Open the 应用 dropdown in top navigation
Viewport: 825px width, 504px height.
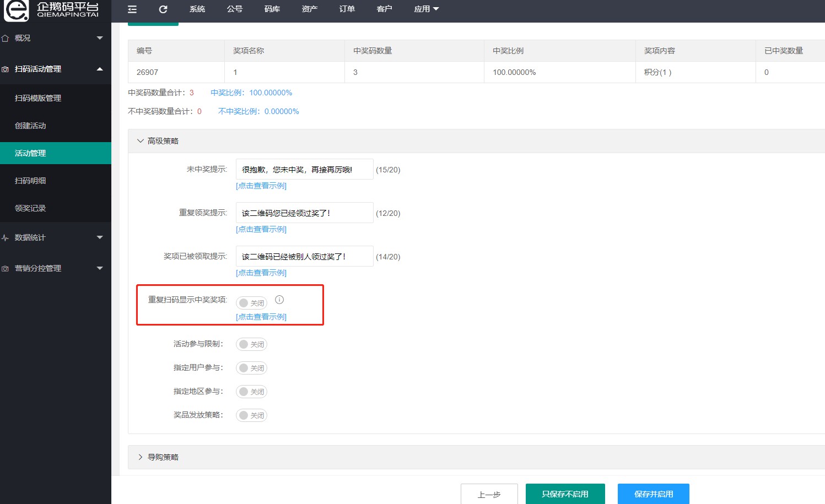point(426,9)
